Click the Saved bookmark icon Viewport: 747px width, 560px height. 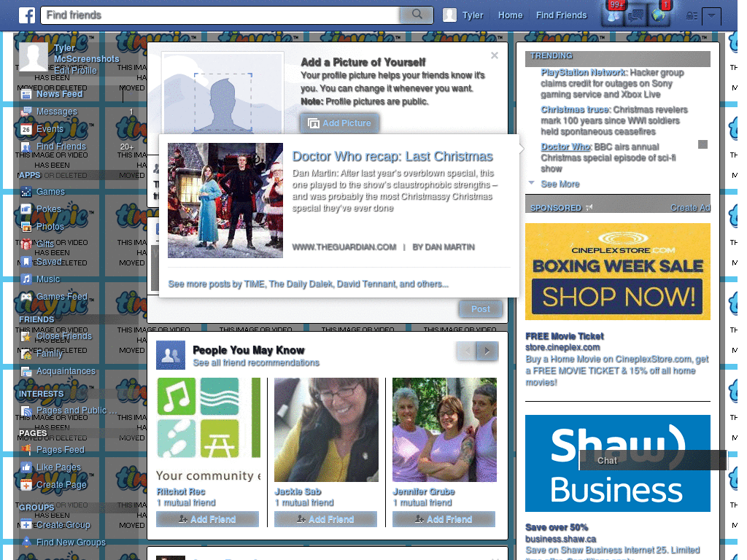26,262
